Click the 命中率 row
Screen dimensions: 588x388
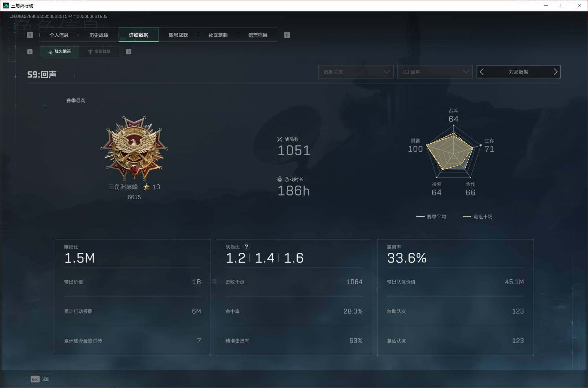point(294,311)
